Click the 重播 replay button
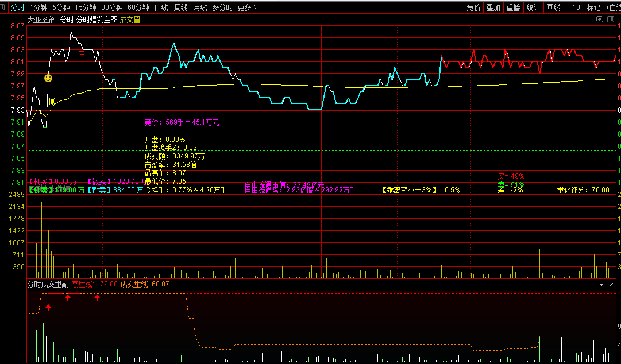The height and width of the screenshot is (364, 621). pos(513,7)
